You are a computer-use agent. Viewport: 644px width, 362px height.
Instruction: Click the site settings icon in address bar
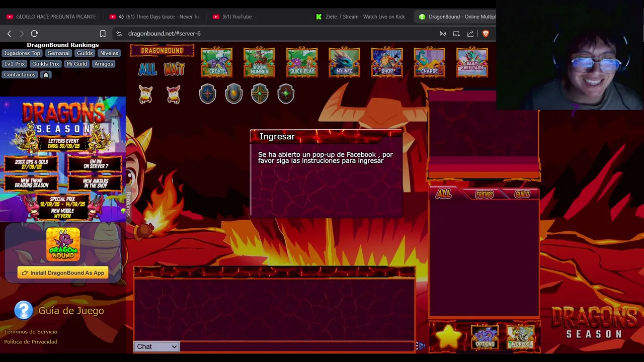point(119,34)
